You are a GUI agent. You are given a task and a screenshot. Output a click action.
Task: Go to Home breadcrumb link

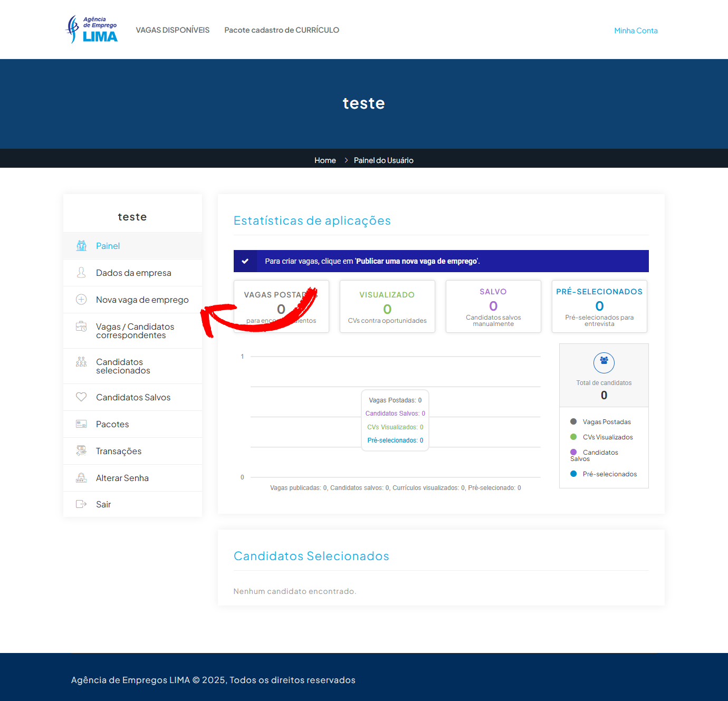pyautogui.click(x=325, y=160)
